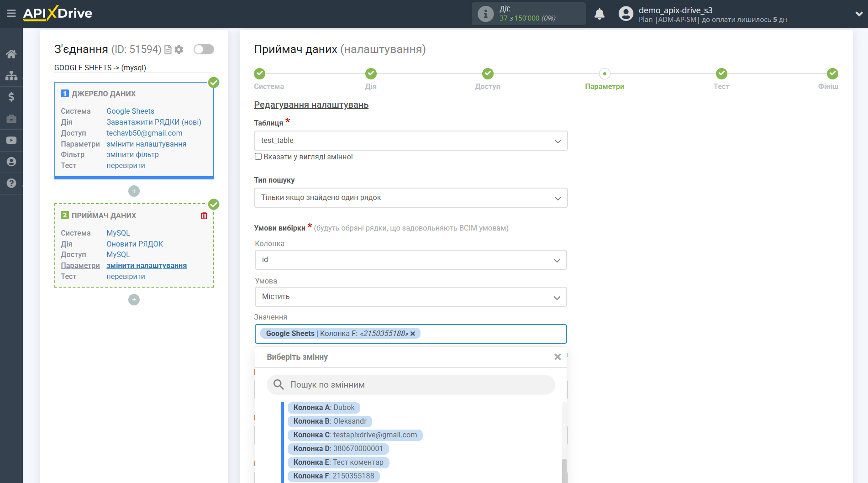Click the actions info icon
The width and height of the screenshot is (868, 483).
(485, 14)
